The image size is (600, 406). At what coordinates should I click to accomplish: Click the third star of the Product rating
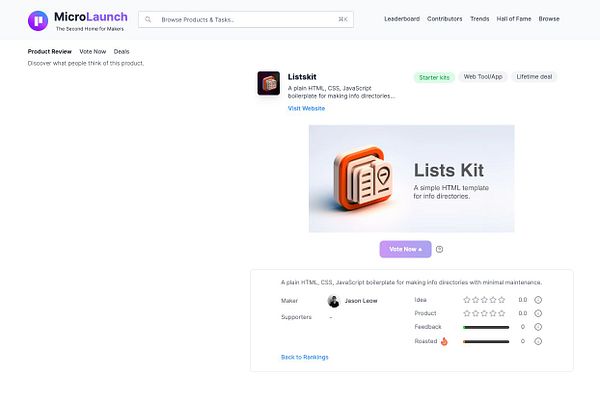(484, 313)
